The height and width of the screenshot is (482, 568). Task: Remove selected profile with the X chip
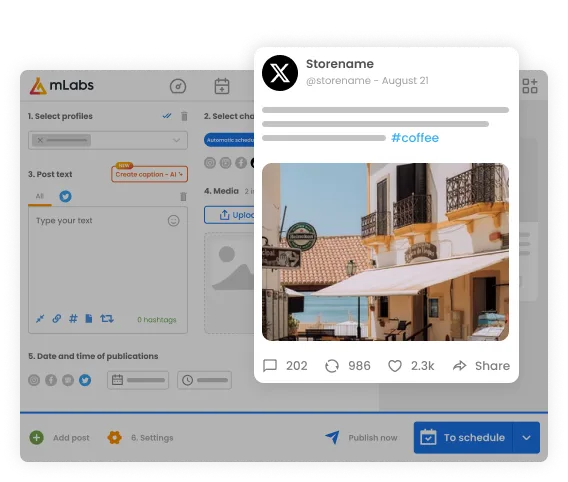point(40,140)
